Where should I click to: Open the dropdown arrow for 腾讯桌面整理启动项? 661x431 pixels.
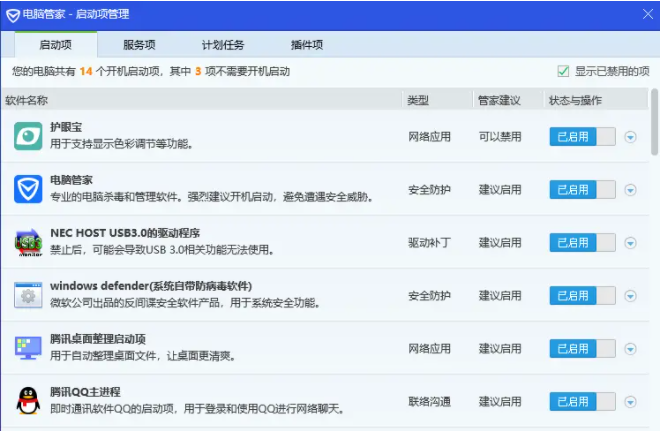click(x=630, y=349)
